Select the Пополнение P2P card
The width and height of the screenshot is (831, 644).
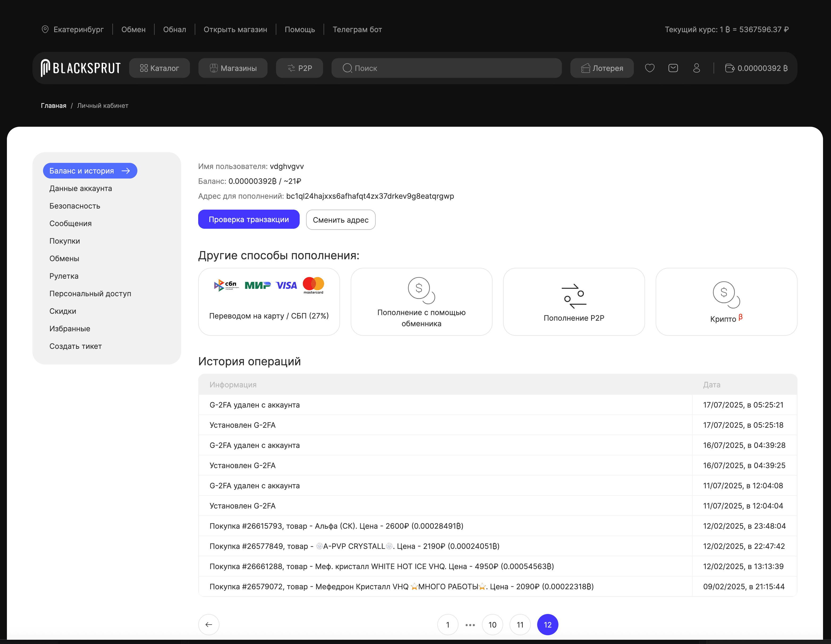573,302
